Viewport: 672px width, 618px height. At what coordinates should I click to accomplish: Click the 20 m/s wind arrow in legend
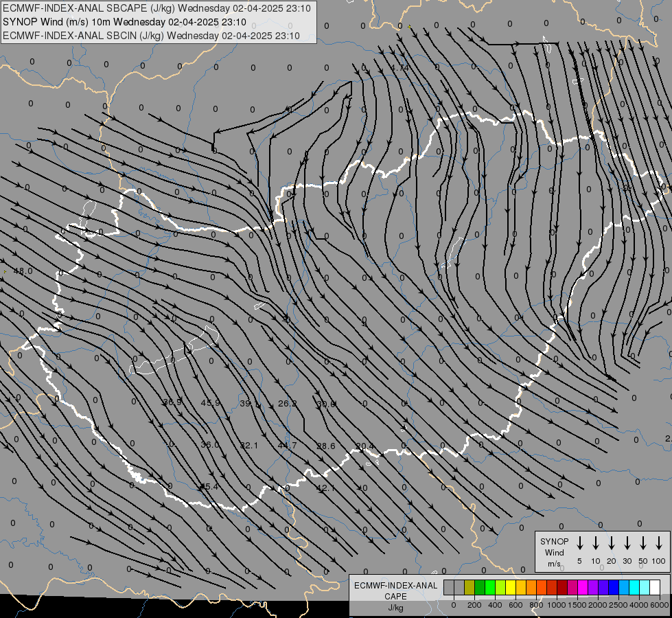coord(612,543)
